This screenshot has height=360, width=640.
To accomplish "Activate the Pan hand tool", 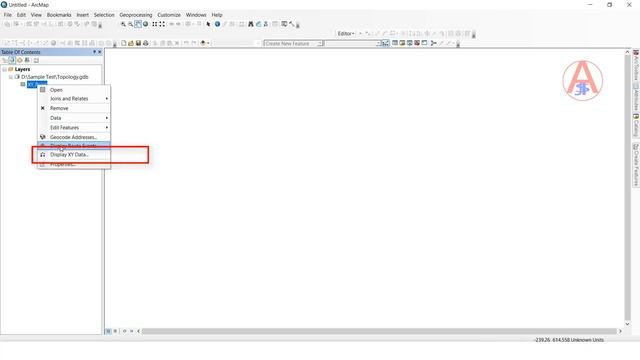I will 138,24.
